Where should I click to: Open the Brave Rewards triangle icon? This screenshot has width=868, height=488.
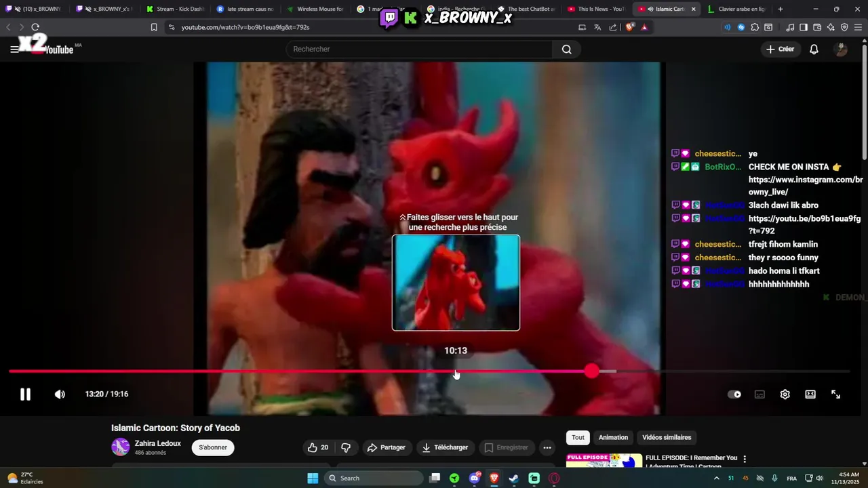coord(644,27)
